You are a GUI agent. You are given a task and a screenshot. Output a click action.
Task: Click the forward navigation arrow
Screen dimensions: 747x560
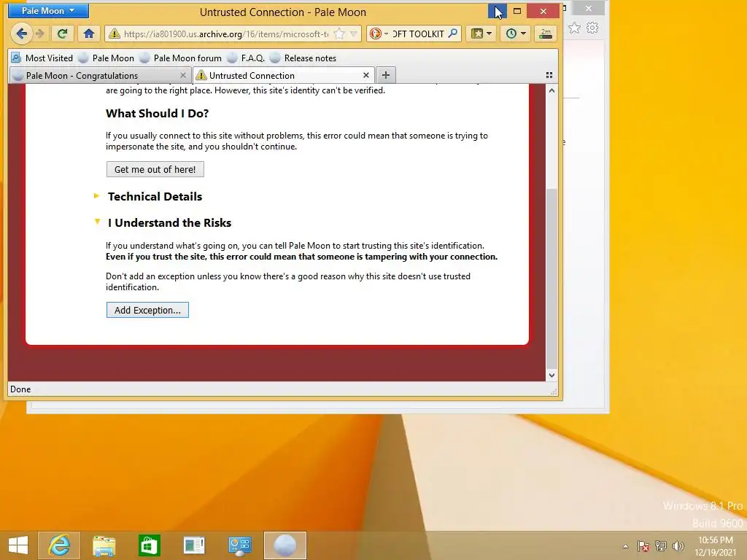click(x=41, y=34)
